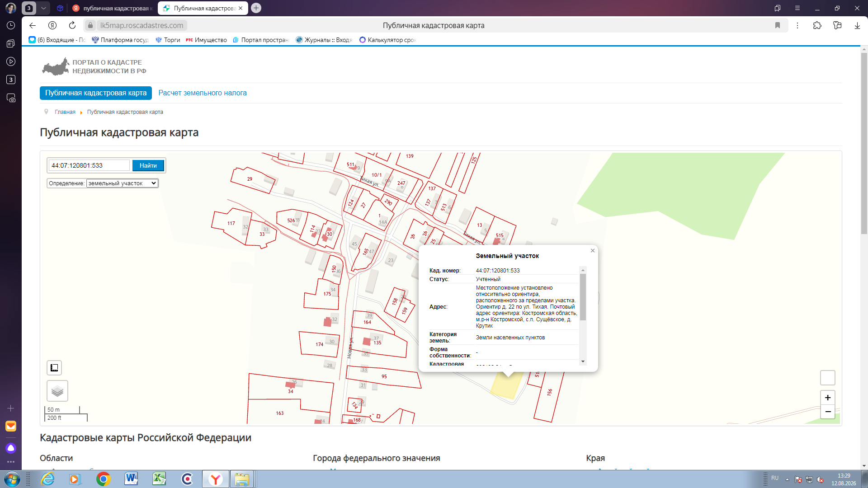Open the browser main hamburger menu
The image size is (868, 488).
tap(797, 8)
